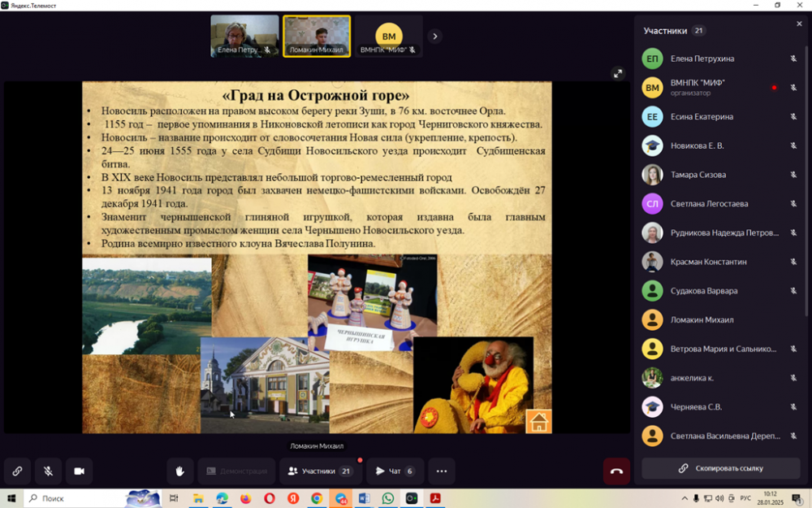The height and width of the screenshot is (508, 812).
Task: Open WhatsApp from the Windows taskbar
Action: pos(387,498)
